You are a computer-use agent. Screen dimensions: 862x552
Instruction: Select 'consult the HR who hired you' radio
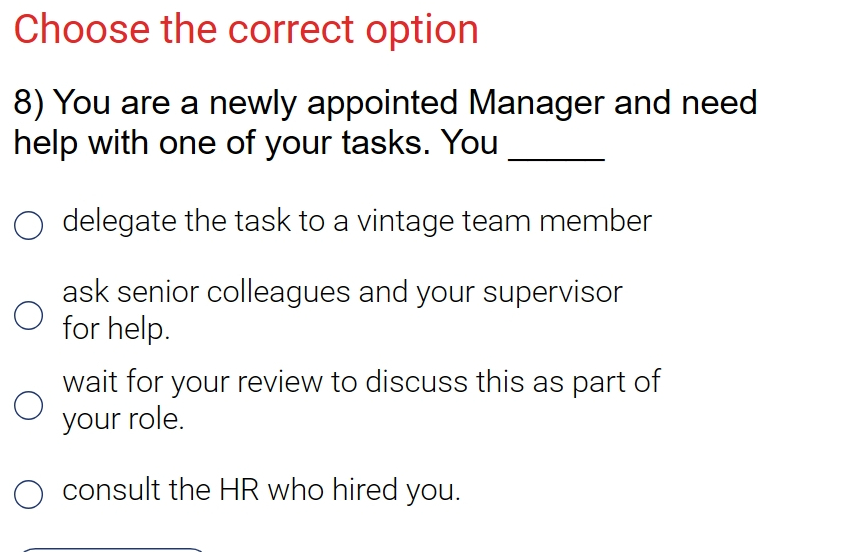[x=29, y=494]
